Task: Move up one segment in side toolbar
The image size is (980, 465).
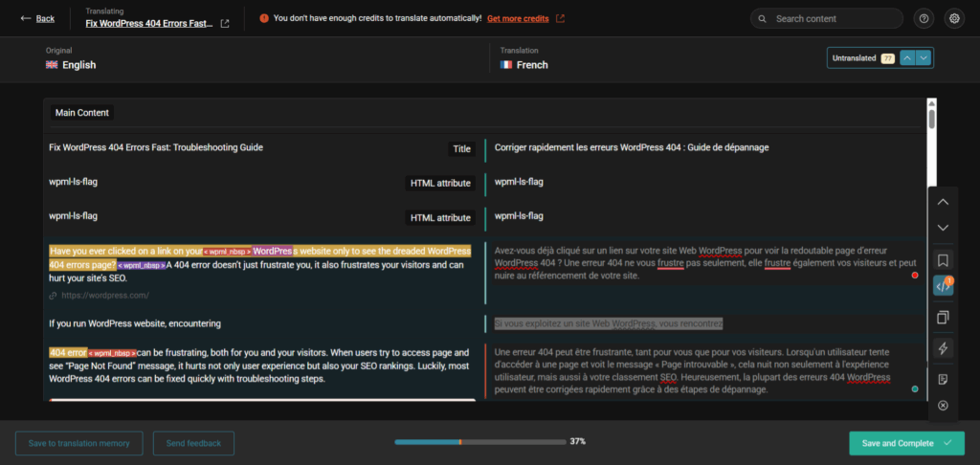Action: [943, 202]
